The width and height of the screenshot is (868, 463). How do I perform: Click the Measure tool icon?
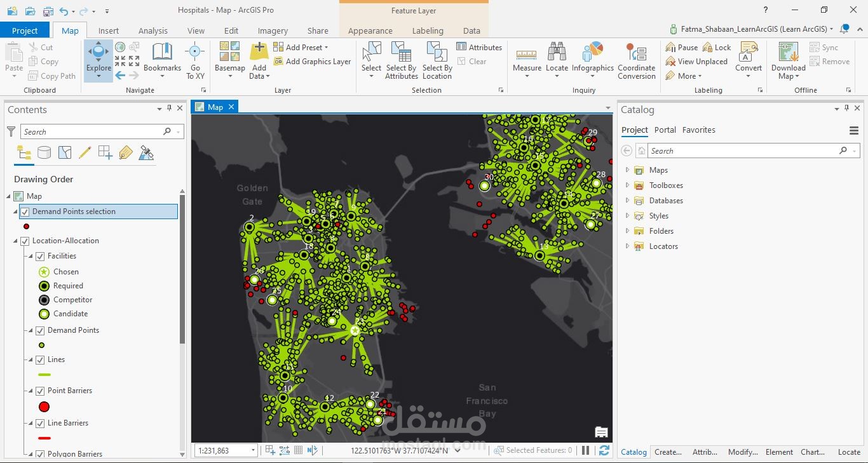click(x=526, y=54)
